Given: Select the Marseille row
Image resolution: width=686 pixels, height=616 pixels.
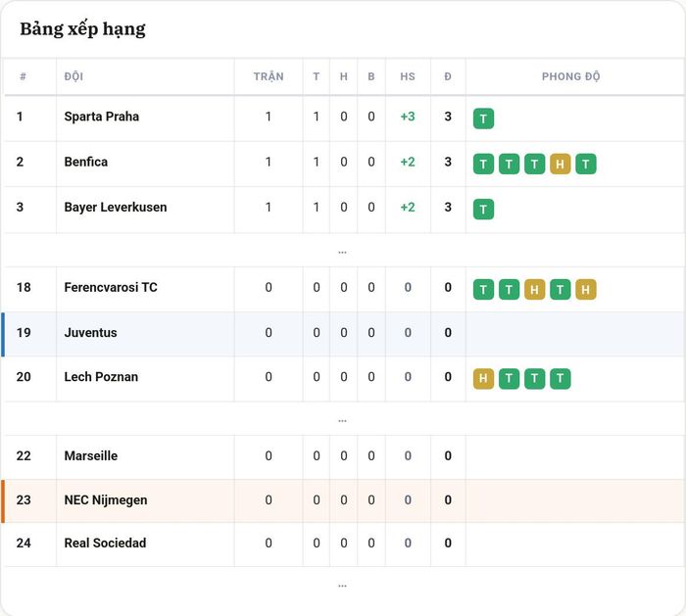Looking at the screenshot, I should click(343, 456).
